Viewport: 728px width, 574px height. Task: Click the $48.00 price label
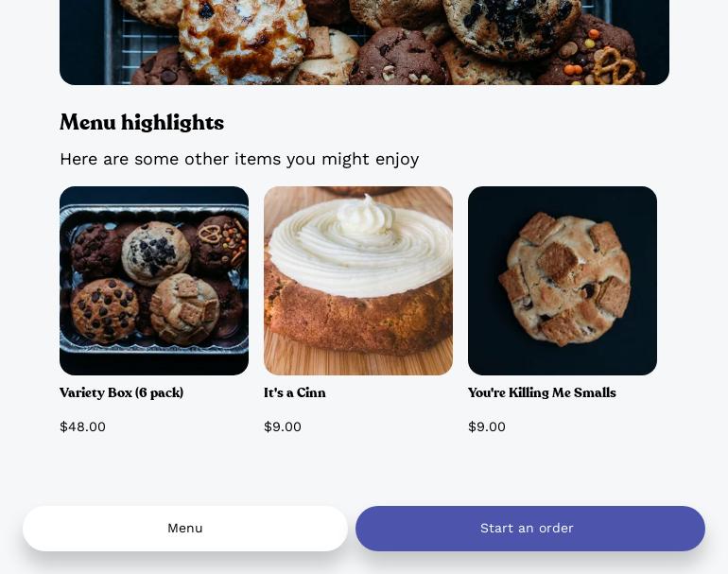(x=82, y=426)
